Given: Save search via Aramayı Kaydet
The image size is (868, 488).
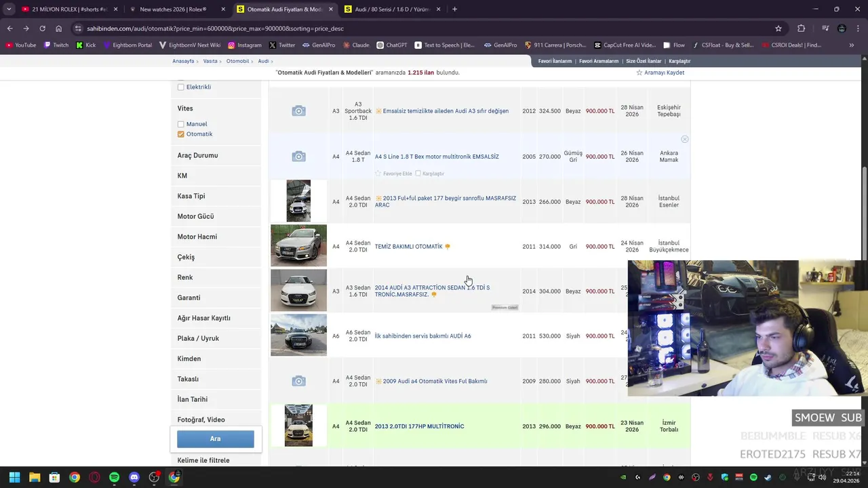Looking at the screenshot, I should (660, 73).
